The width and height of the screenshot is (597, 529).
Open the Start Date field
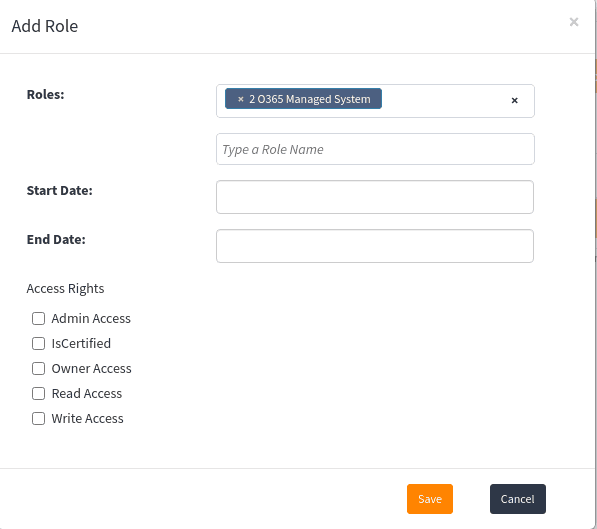(x=375, y=197)
